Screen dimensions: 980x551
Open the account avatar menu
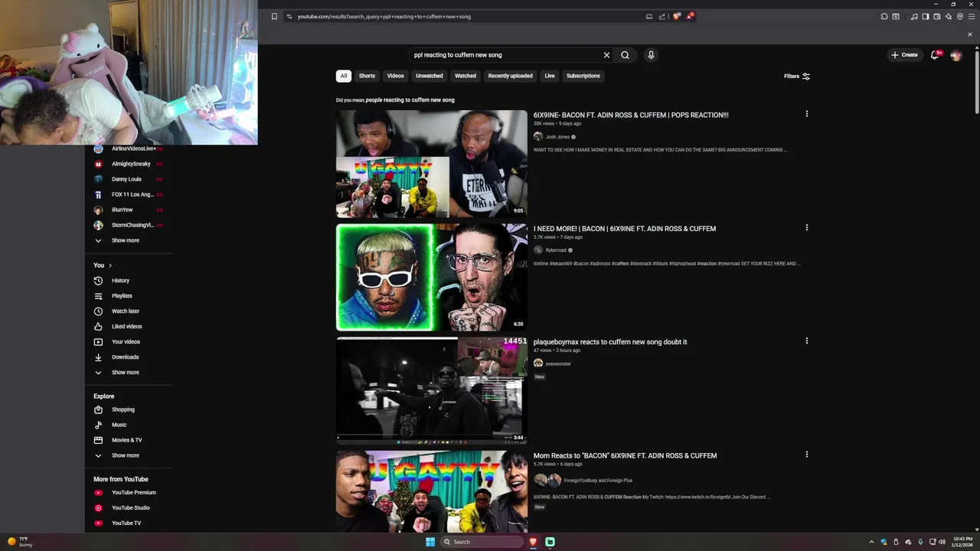(955, 55)
